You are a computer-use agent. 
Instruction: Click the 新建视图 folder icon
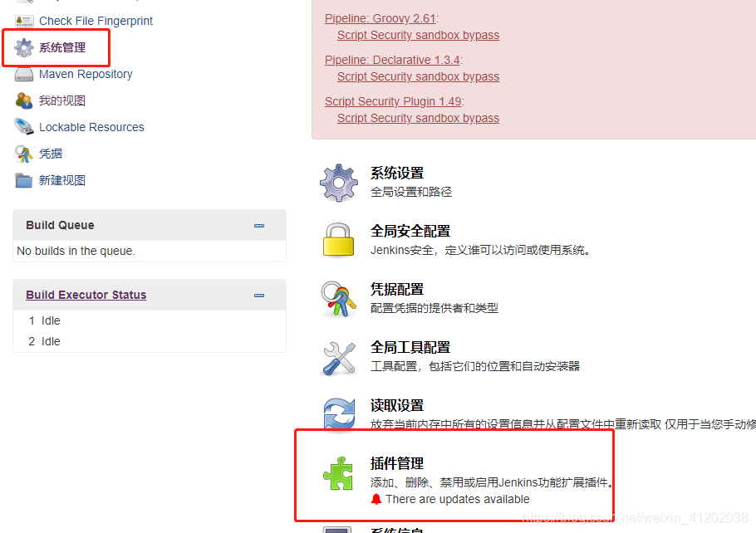point(24,180)
